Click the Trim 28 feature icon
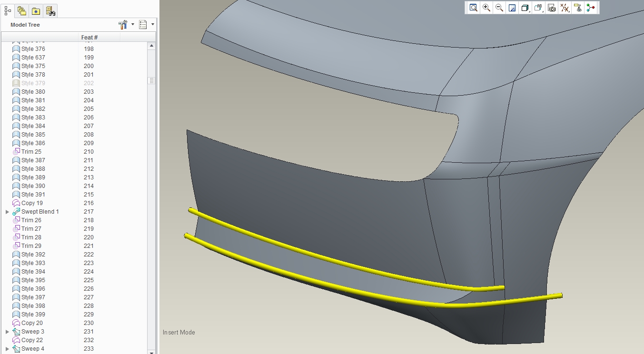Viewport: 644px width, 354px height. 16,237
